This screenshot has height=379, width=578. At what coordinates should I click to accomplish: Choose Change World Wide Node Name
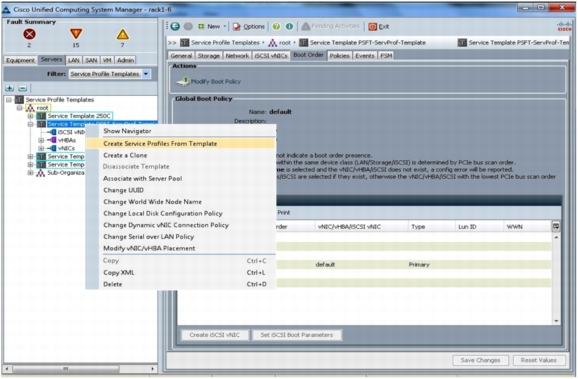pos(181,202)
